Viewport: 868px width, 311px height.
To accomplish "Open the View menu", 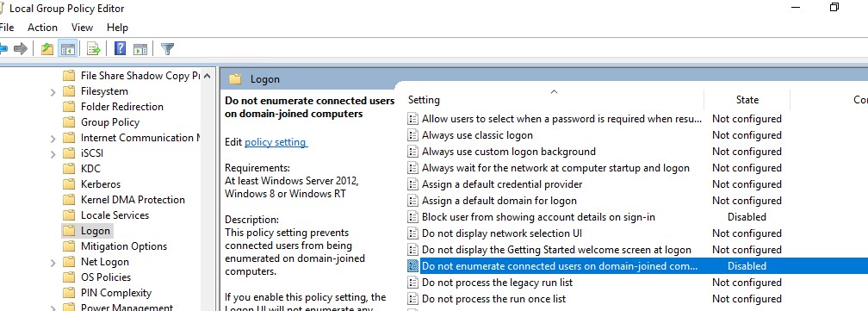I will coord(82,27).
